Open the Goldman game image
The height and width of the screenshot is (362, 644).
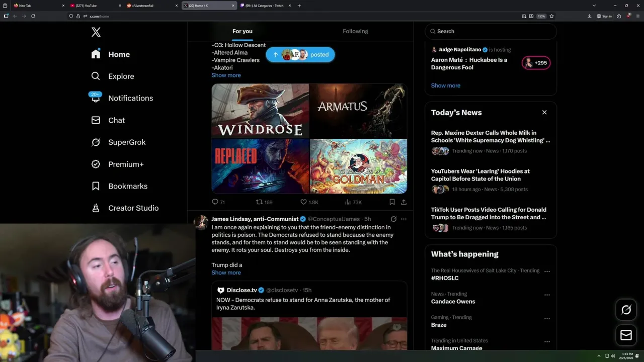(358, 166)
